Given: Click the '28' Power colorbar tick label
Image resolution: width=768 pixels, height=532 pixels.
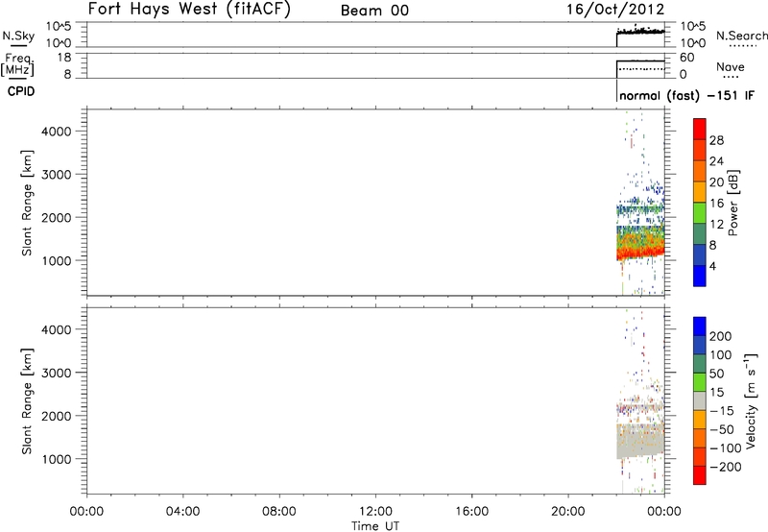Looking at the screenshot, I should click(716, 140).
